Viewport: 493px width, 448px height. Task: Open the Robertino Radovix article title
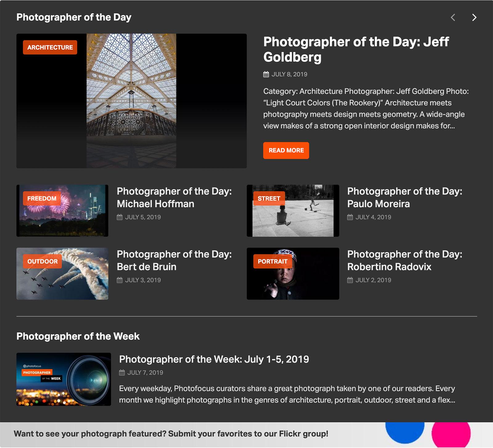tap(405, 260)
